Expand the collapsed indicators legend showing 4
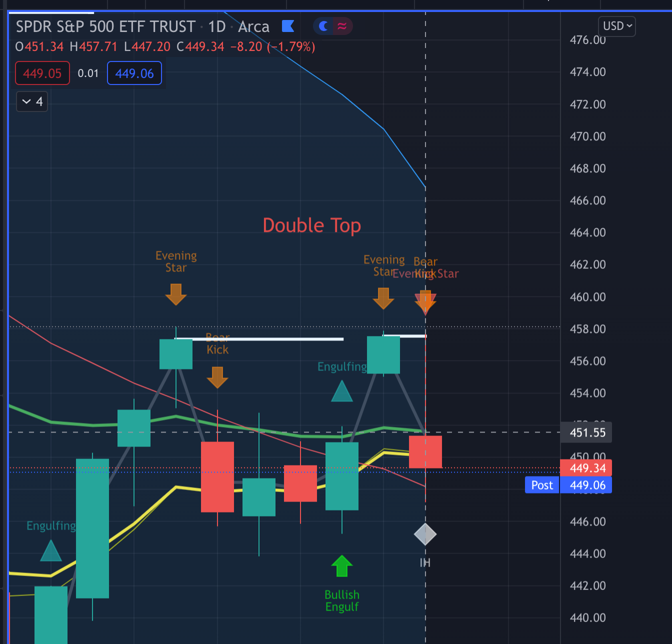This screenshot has height=644, width=672. pos(32,101)
